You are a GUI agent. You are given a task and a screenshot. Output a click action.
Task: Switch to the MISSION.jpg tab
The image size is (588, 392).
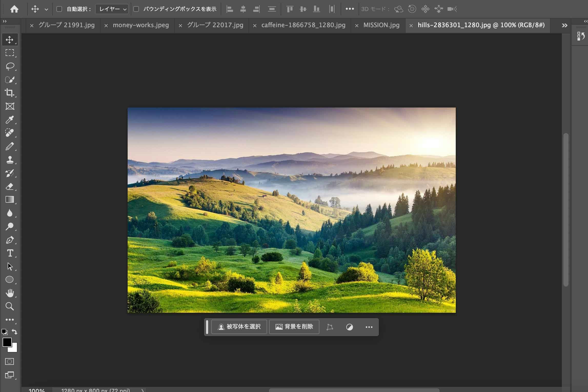coord(381,25)
